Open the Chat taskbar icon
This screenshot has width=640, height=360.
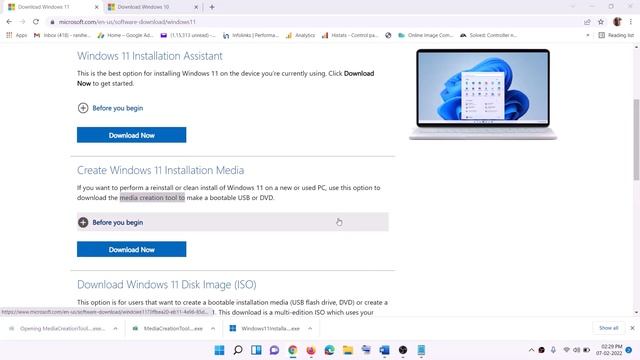pos(274,350)
